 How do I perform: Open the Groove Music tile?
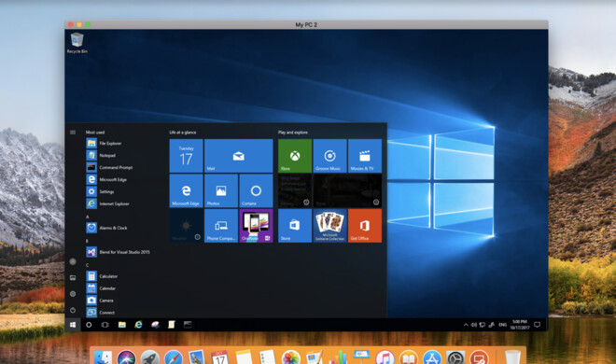[330, 156]
